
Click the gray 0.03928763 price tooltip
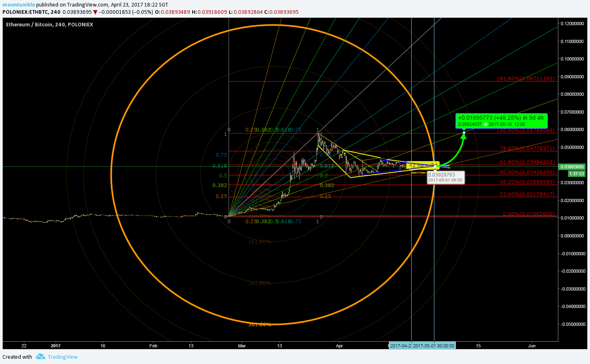point(446,177)
